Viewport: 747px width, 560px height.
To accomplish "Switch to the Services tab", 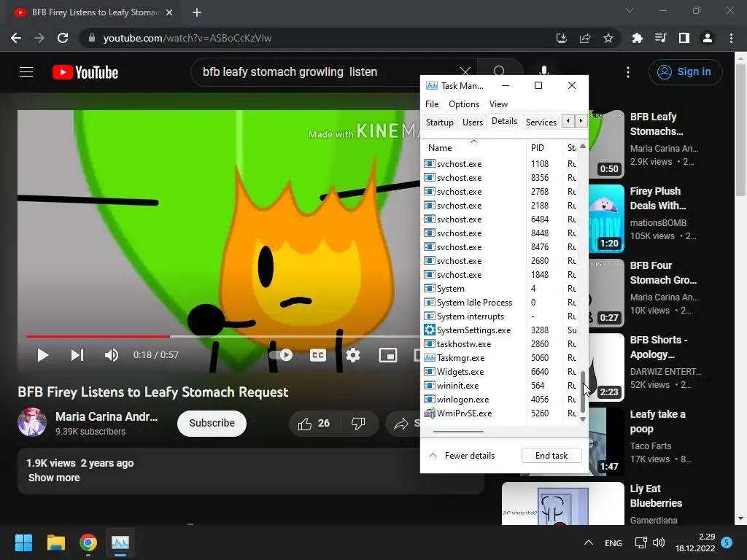I will (x=541, y=122).
